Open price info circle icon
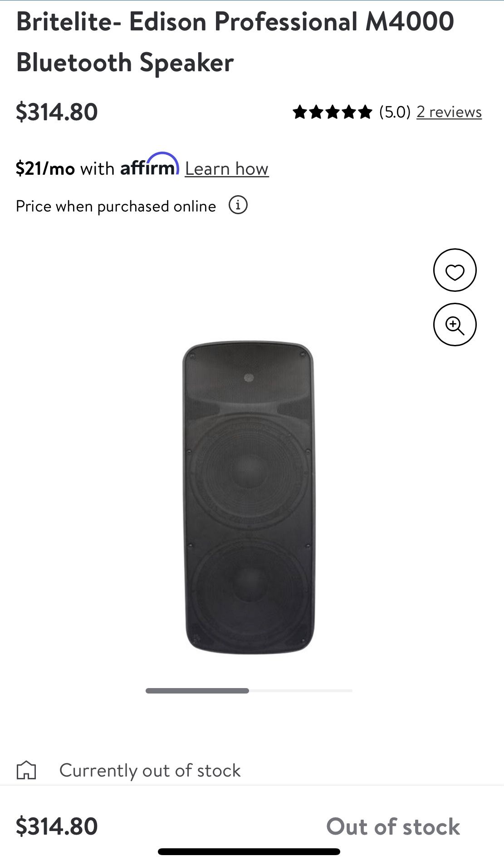 pos(238,205)
